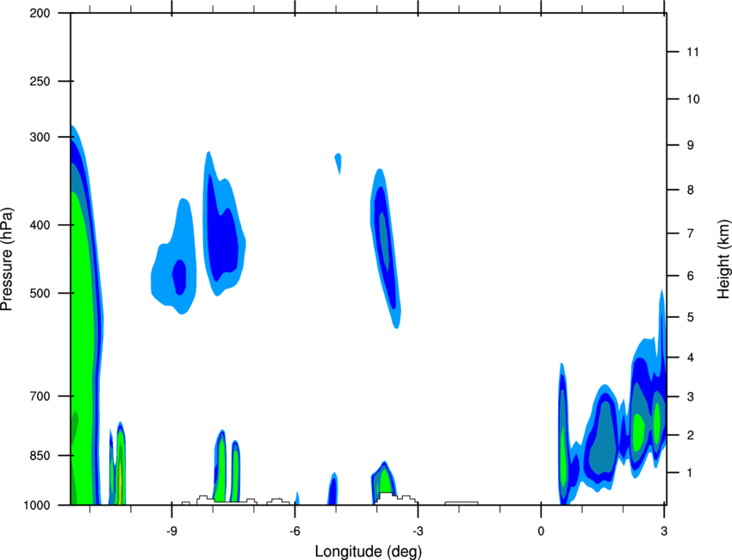This screenshot has height=560, width=732.
Task: Select the 400 pressure tick label
Action: tap(40, 225)
